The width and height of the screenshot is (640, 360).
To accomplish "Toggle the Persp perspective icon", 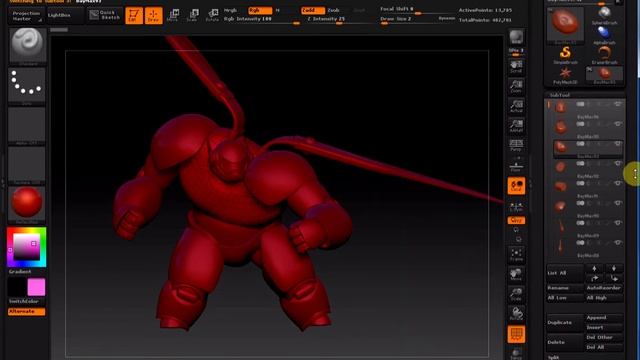I will [x=516, y=145].
